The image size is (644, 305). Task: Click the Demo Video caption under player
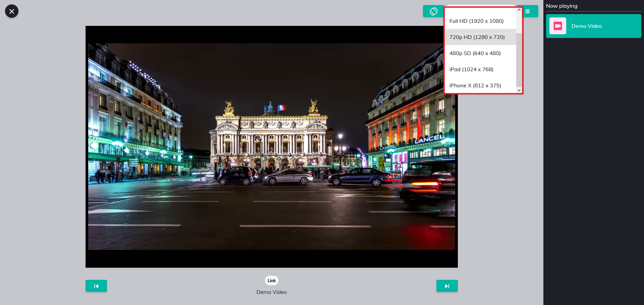[x=271, y=292]
